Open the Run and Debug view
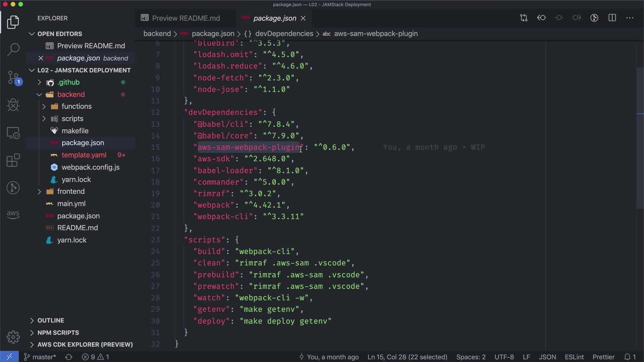Screen dimensions: 644x362 click(13, 105)
